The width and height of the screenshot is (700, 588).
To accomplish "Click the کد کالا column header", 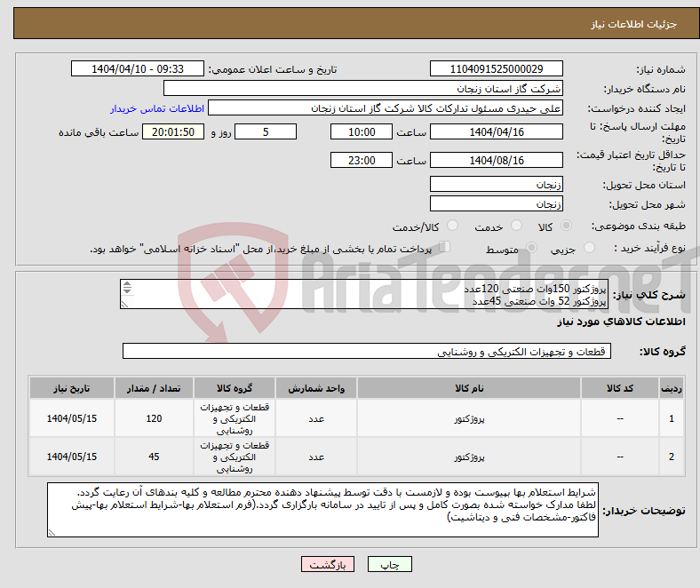I will (x=620, y=388).
